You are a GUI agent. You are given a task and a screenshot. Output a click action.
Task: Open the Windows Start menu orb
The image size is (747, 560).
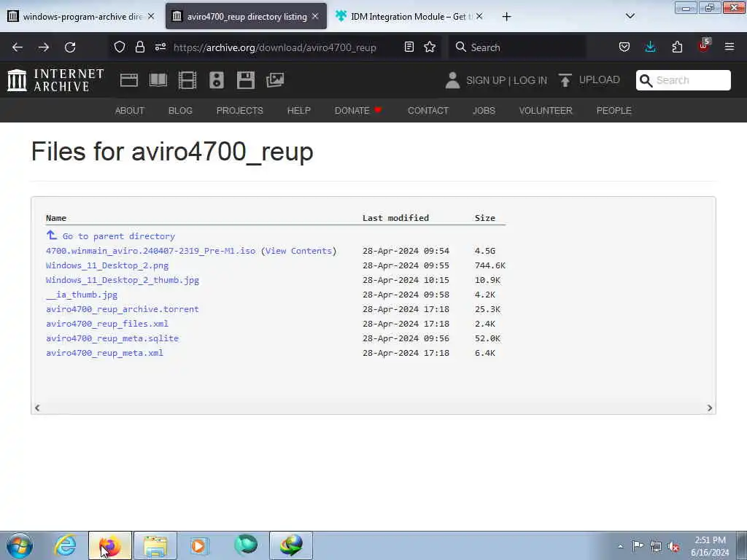(x=20, y=545)
